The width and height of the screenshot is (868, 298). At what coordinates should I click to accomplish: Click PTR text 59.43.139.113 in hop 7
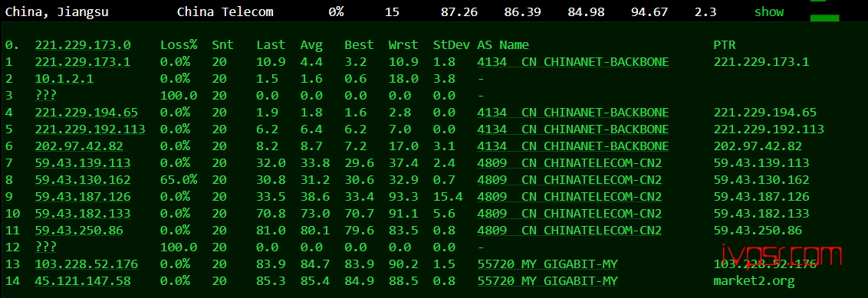(x=761, y=163)
